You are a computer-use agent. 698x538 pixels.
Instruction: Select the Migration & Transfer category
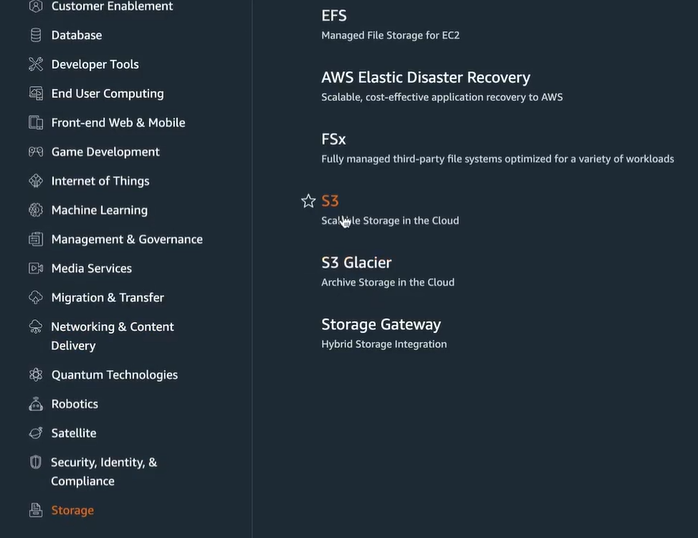pos(107,297)
